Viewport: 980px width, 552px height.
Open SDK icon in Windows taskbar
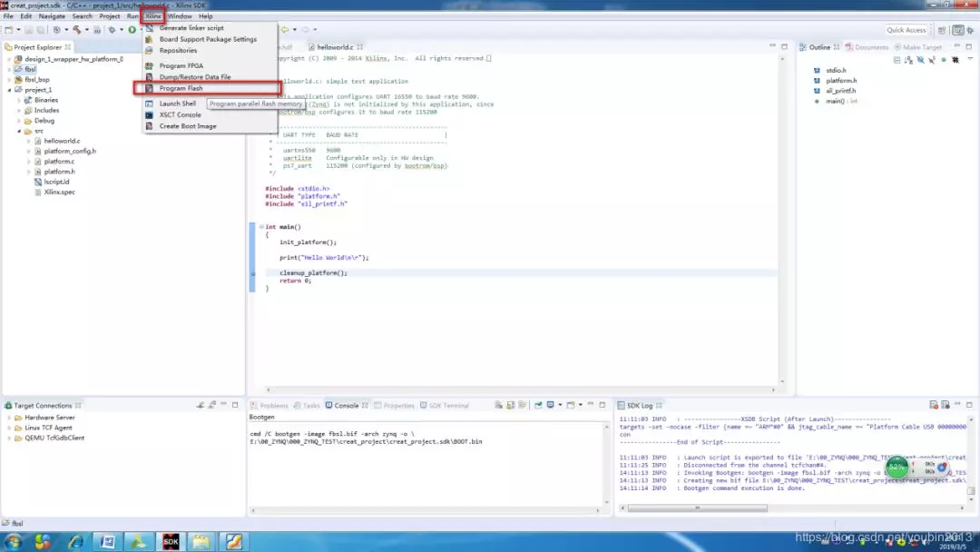170,542
